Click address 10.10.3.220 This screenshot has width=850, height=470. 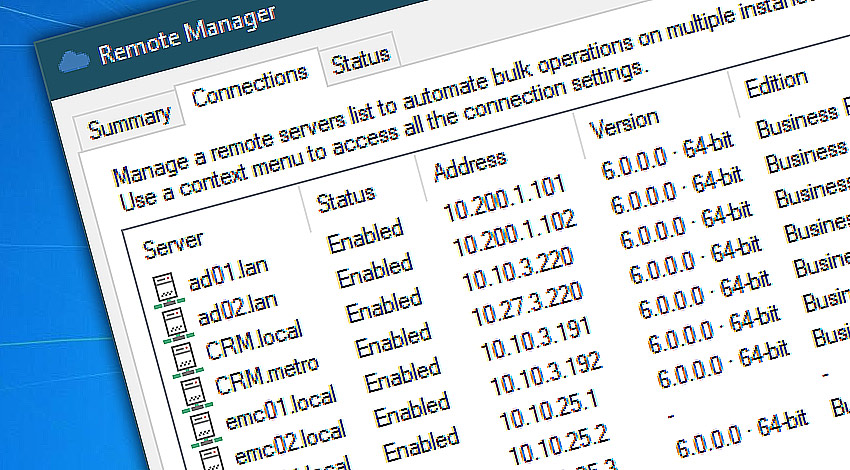[x=518, y=271]
